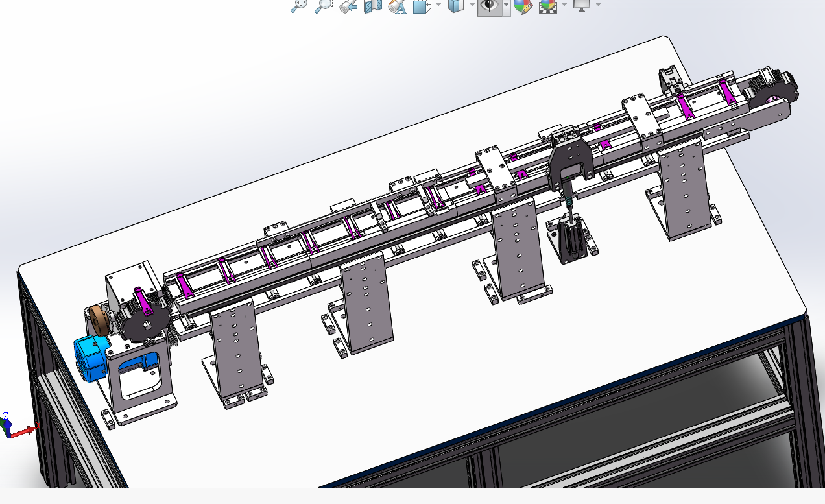Click the Zoom to Fit icon
Image resolution: width=825 pixels, height=504 pixels.
298,6
